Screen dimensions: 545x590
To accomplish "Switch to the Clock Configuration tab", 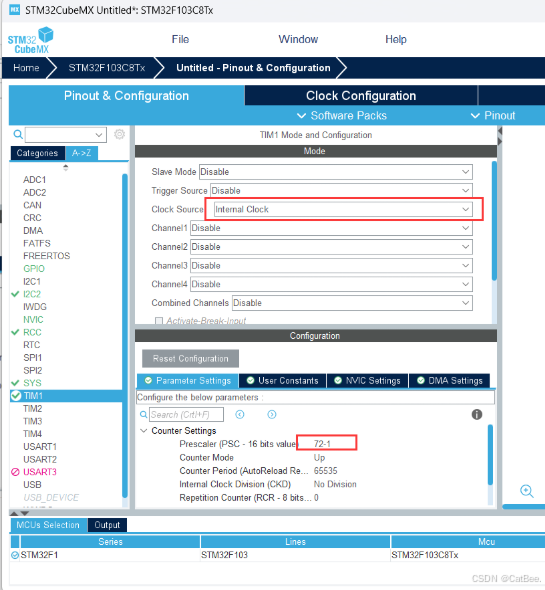I will click(x=361, y=96).
